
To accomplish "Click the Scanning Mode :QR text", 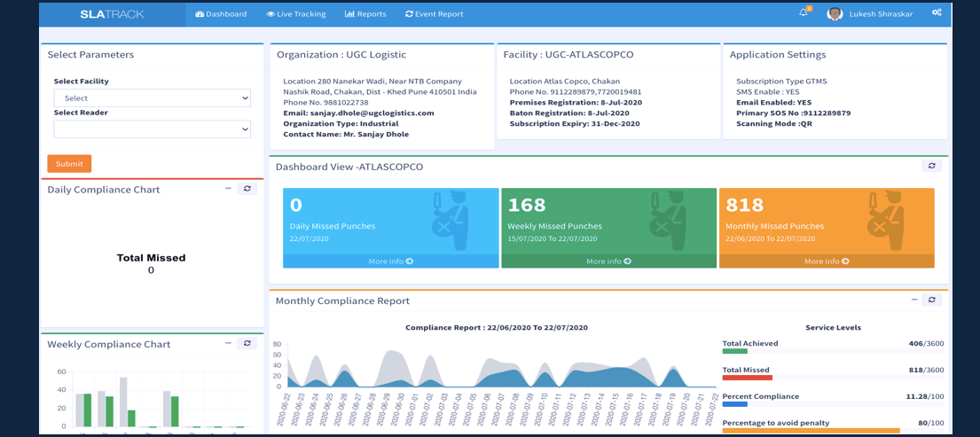I will [773, 123].
